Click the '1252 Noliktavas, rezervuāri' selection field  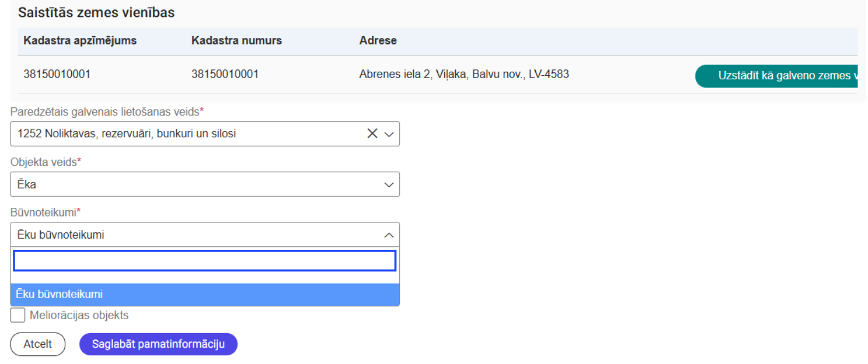[x=187, y=134]
